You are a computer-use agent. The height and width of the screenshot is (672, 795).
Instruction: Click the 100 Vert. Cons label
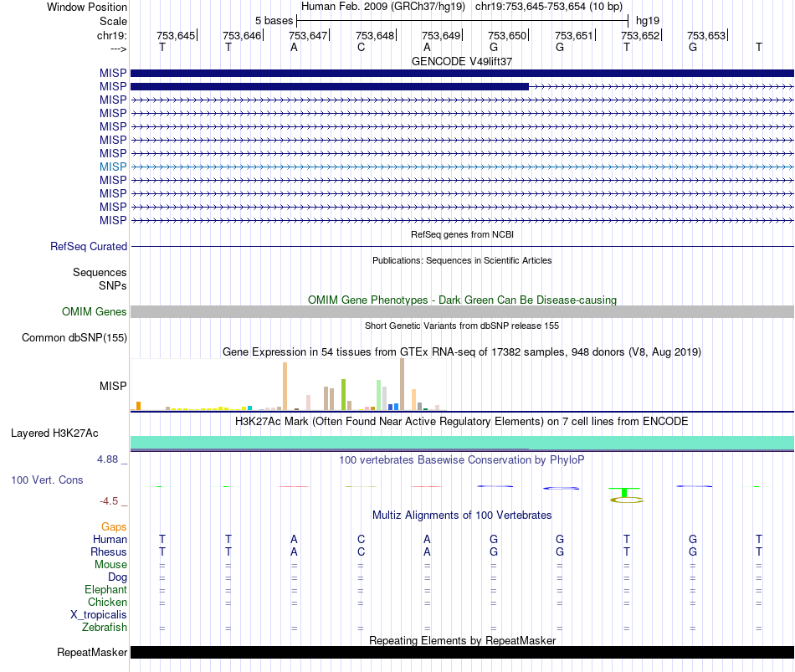(x=47, y=480)
